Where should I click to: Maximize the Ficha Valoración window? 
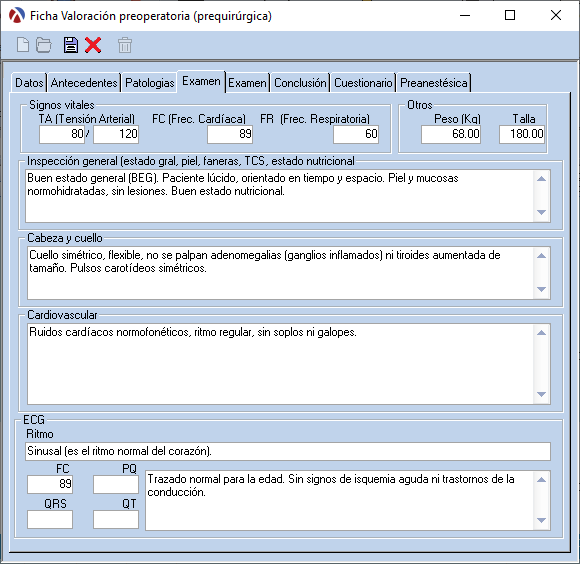pos(510,16)
